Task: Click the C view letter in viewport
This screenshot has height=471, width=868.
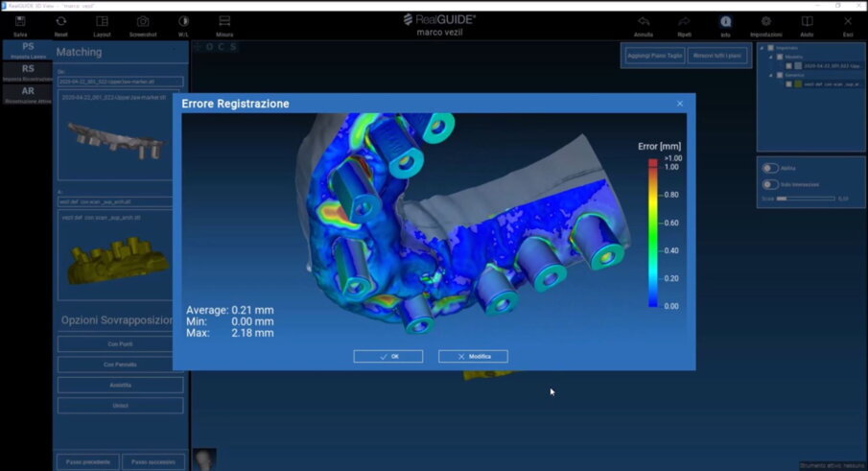Action: pos(221,47)
